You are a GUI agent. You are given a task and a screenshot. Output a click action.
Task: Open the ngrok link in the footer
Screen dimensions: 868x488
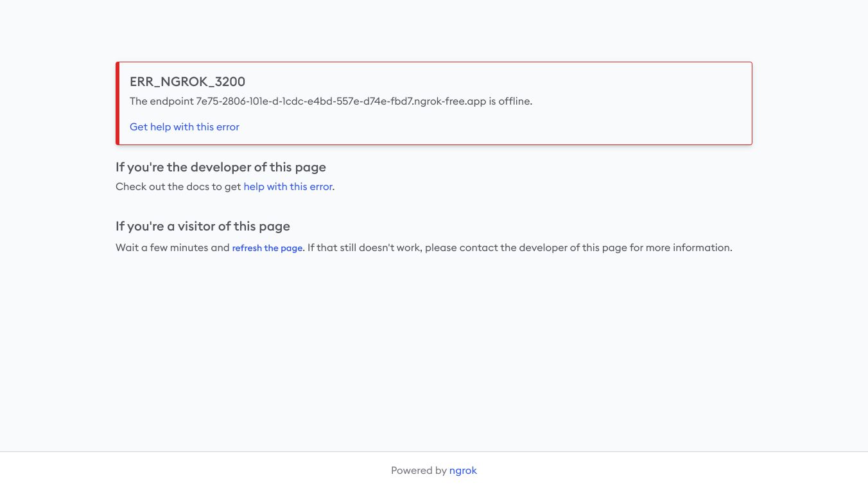(x=463, y=471)
